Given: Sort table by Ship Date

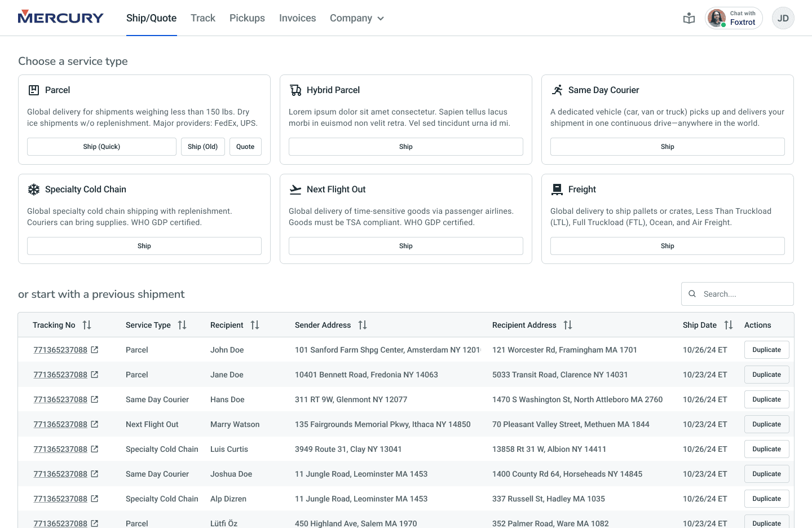Looking at the screenshot, I should tap(729, 325).
